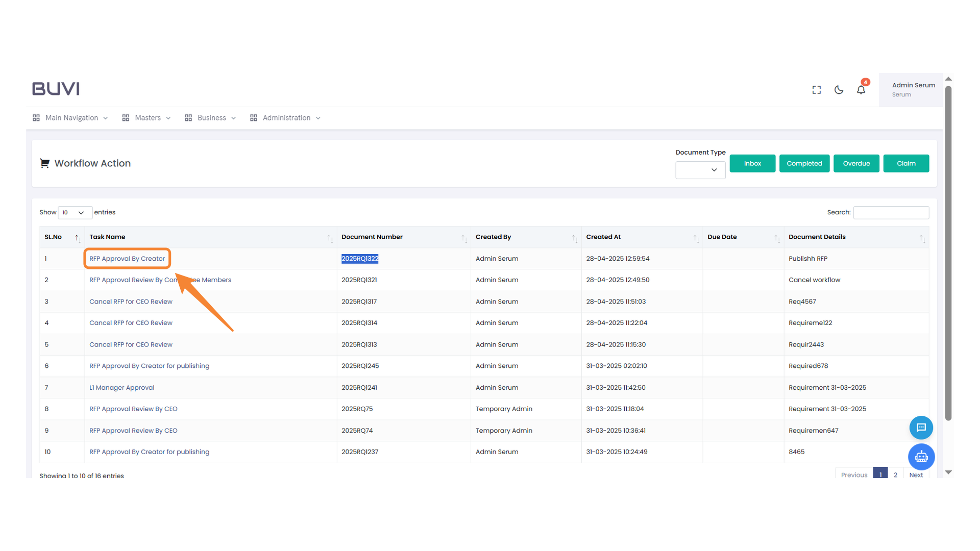
Task: Sort by Due Date column arrows
Action: coord(776,238)
